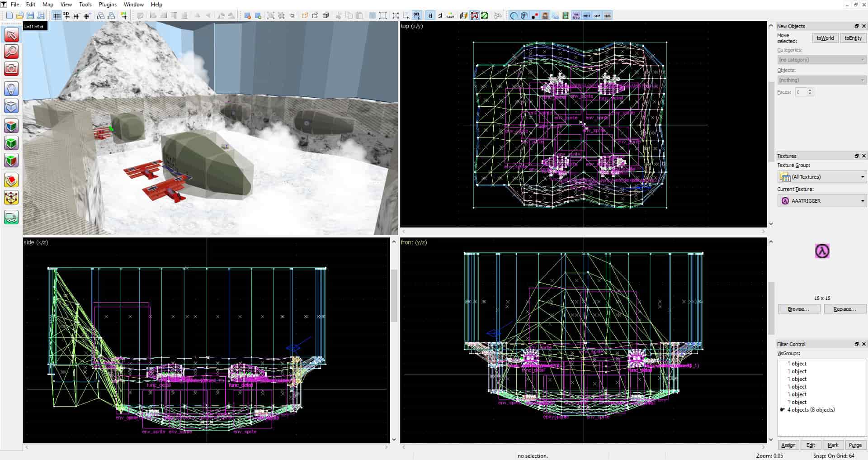The height and width of the screenshot is (460, 868).
Task: Close the Filter Control panel
Action: coord(863,344)
